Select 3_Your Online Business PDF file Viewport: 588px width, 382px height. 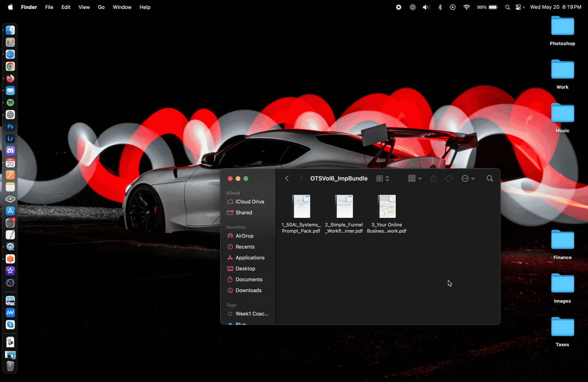[x=387, y=214]
